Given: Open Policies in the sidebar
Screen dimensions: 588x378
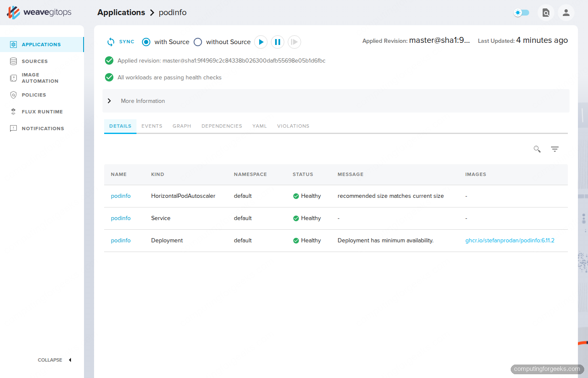Looking at the screenshot, I should click(42, 95).
